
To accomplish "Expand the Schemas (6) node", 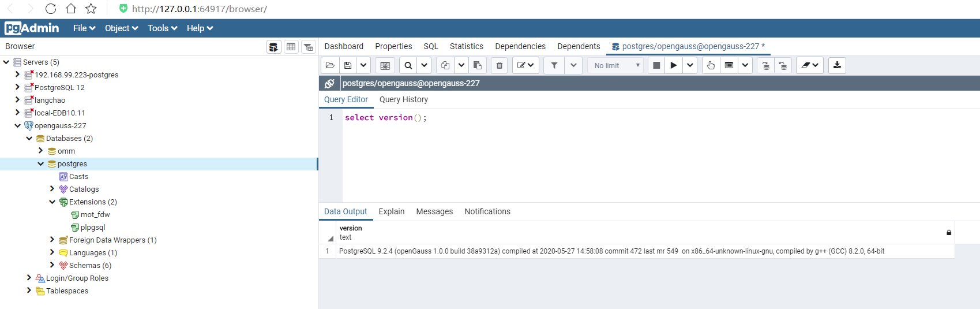I will point(52,266).
